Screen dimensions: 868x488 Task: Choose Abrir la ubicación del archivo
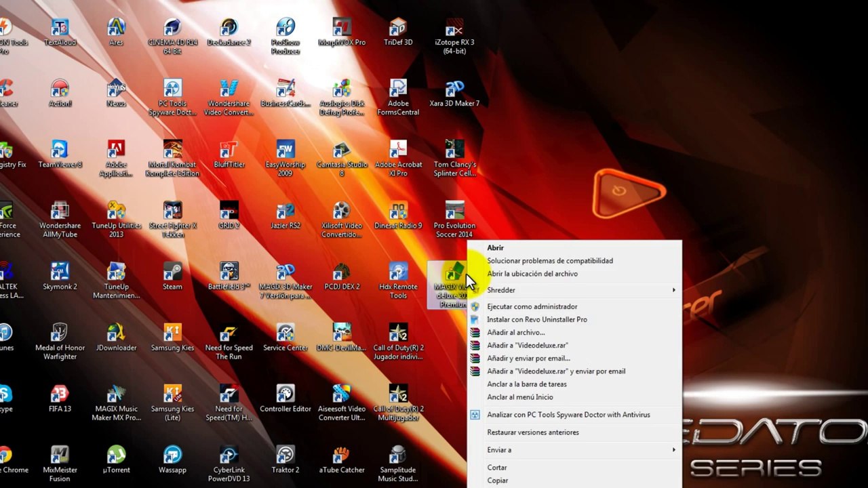coord(574,274)
